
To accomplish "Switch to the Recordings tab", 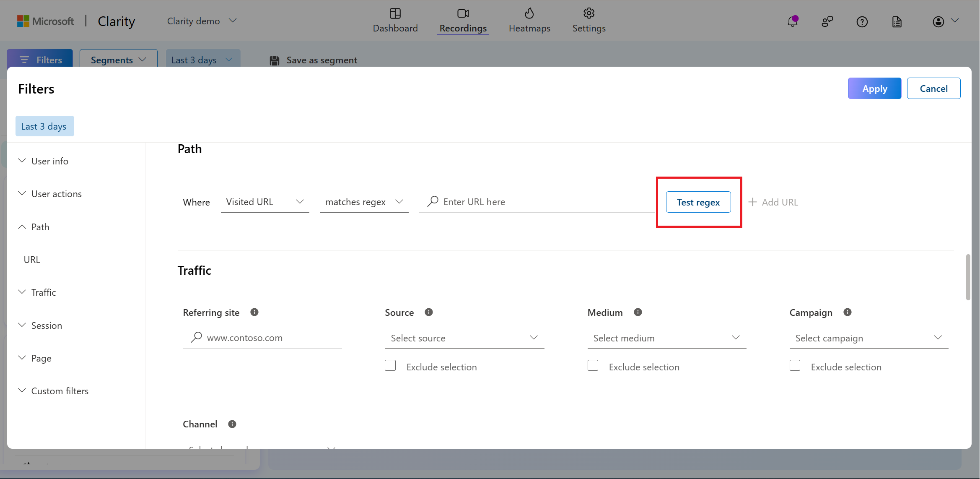I will click(463, 21).
